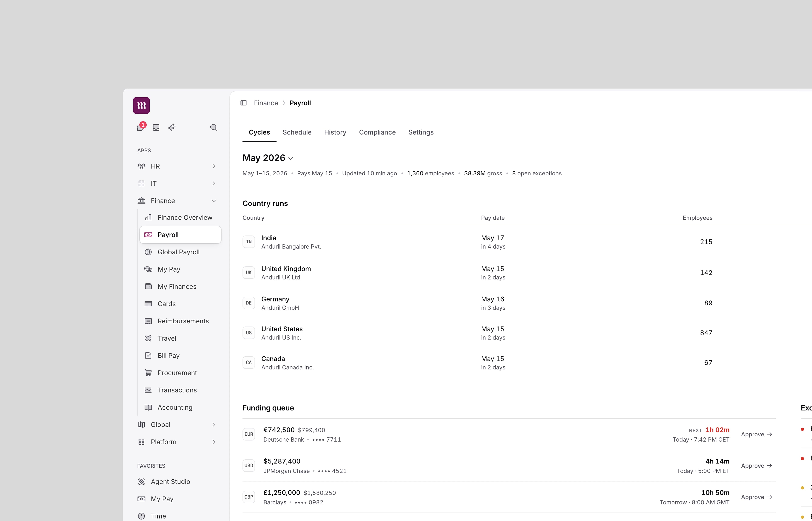This screenshot has height=521, width=812.
Task: Switch to the Schedule tab
Action: (297, 132)
